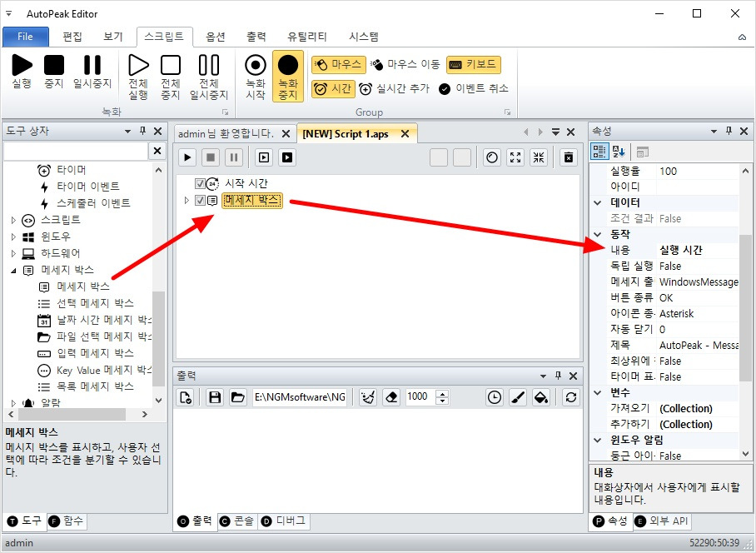756x553 pixels.
Task: Run the script with 실행 button
Action: click(x=22, y=72)
